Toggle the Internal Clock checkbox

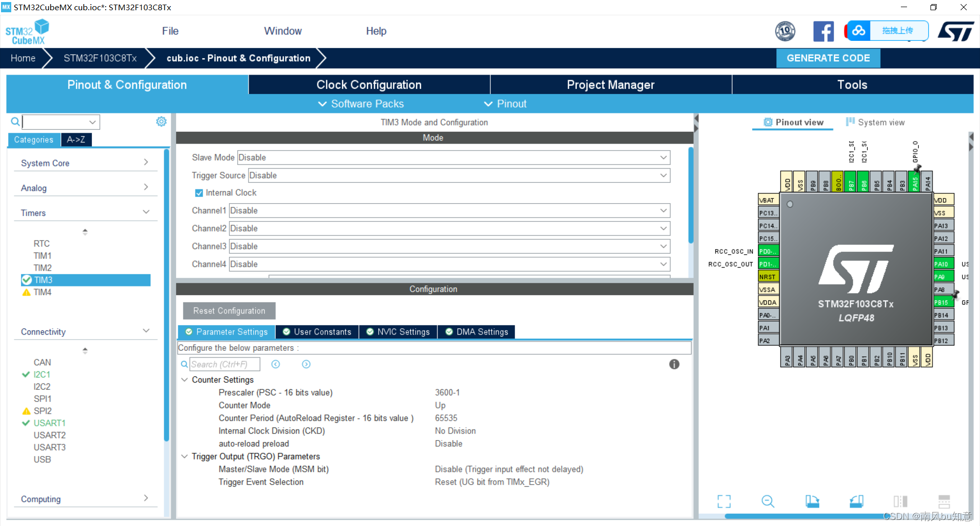[199, 193]
